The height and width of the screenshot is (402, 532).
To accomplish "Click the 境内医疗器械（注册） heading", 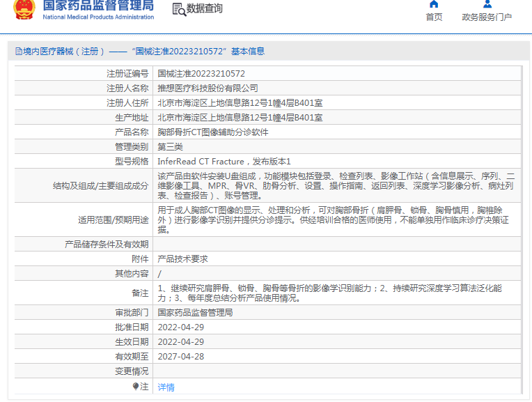I will coord(64,52).
